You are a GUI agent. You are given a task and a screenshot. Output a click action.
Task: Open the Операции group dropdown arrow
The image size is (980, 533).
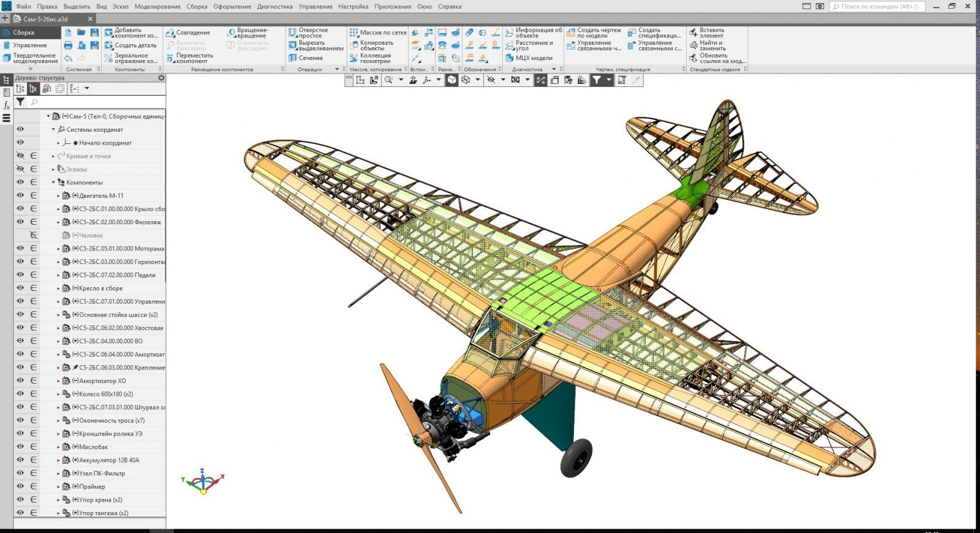point(336,69)
